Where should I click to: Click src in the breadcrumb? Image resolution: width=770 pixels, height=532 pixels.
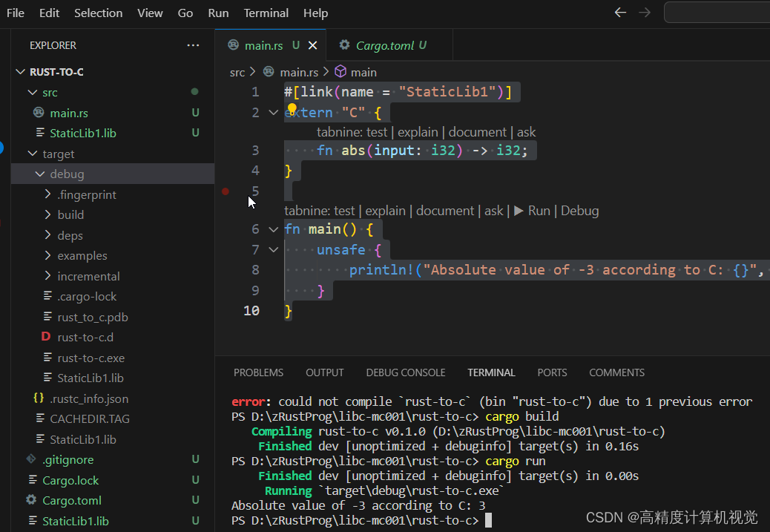pyautogui.click(x=237, y=72)
